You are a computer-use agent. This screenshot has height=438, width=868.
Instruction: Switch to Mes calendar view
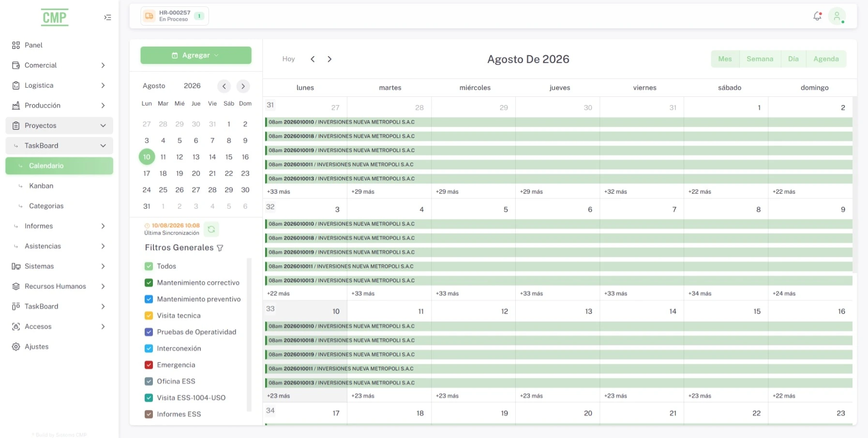click(725, 59)
